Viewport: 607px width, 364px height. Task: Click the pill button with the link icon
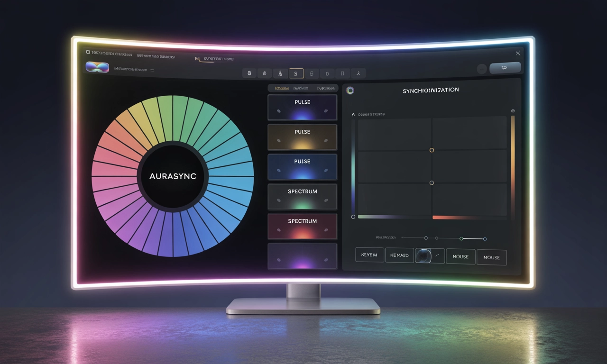tap(505, 68)
